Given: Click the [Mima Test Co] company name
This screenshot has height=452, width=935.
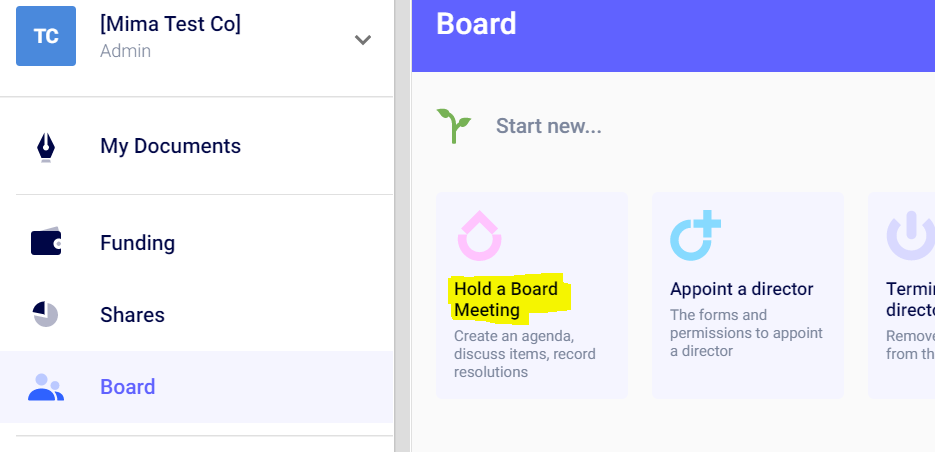Looking at the screenshot, I should coord(170,24).
